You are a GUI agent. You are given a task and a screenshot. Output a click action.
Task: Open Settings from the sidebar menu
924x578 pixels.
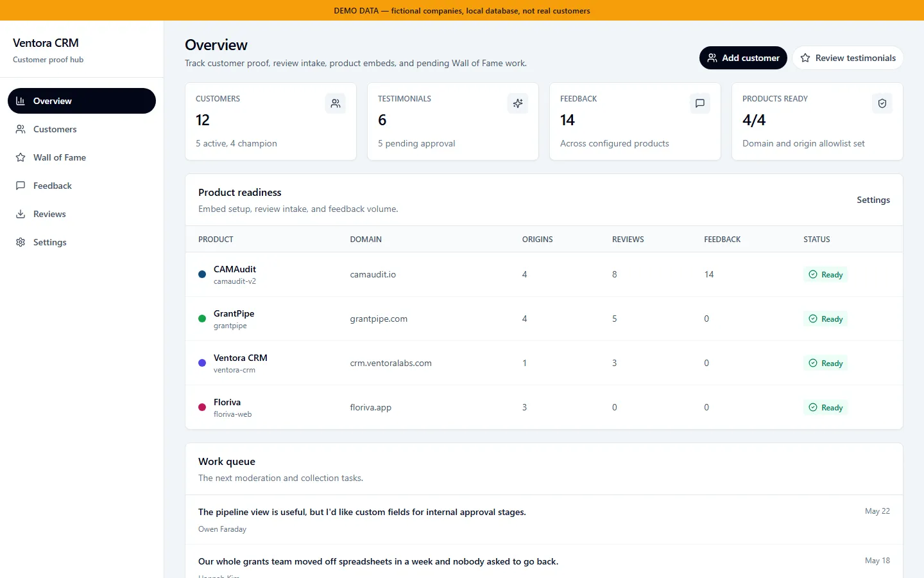coord(81,242)
